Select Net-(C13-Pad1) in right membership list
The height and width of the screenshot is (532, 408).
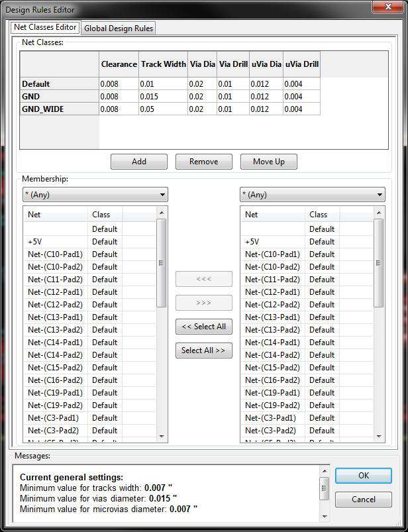[x=272, y=317]
